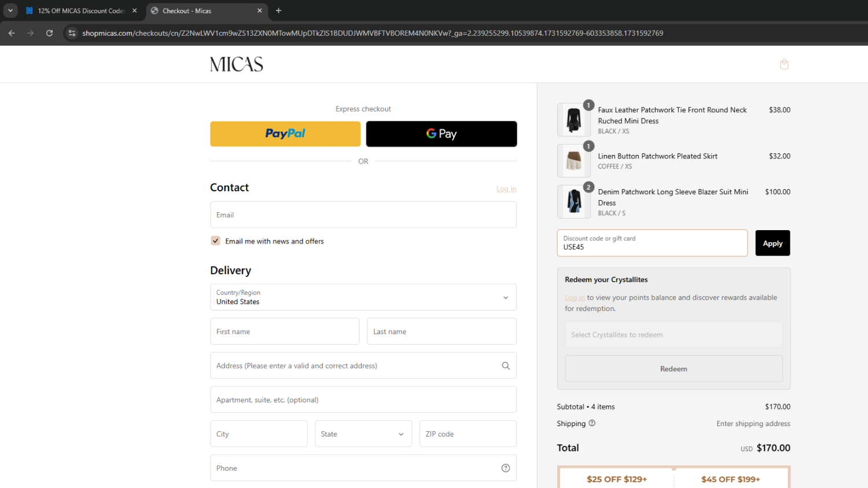Open the browser tab search dropdown
Viewport: 868px width, 488px height.
(x=10, y=10)
